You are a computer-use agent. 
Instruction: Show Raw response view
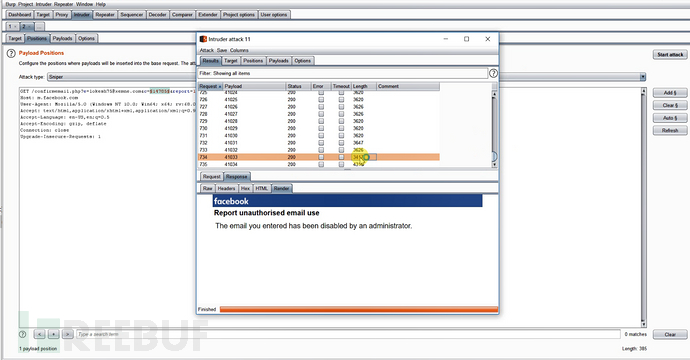click(x=207, y=188)
